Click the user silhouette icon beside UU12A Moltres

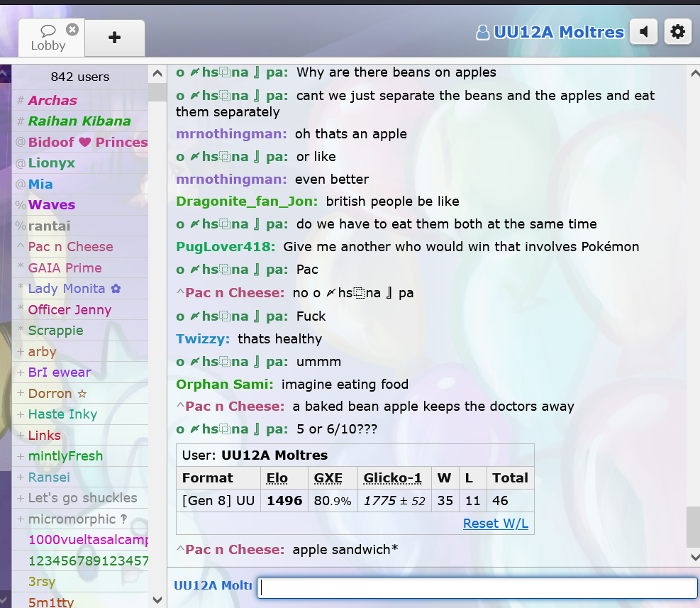[485, 32]
